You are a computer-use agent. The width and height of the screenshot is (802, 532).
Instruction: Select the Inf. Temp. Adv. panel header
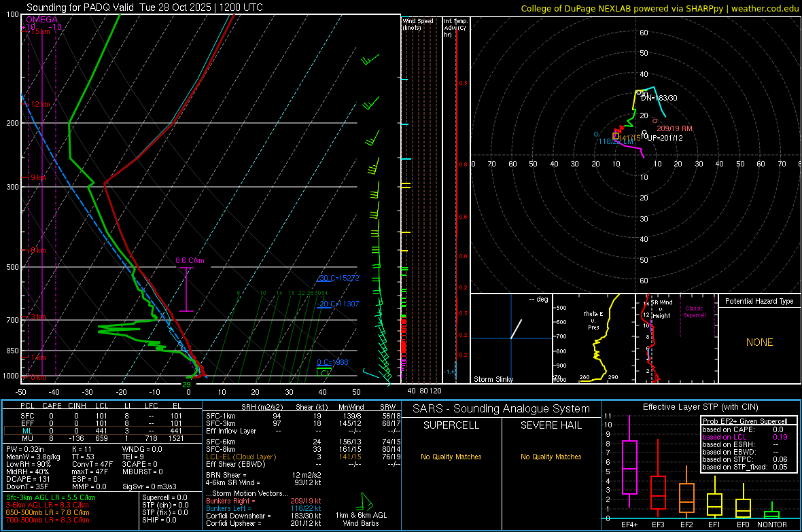pos(455,28)
